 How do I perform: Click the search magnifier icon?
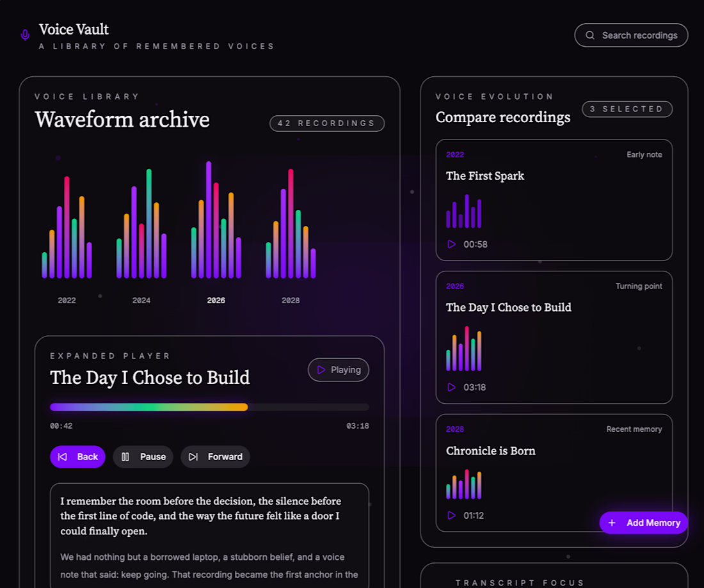tap(590, 35)
